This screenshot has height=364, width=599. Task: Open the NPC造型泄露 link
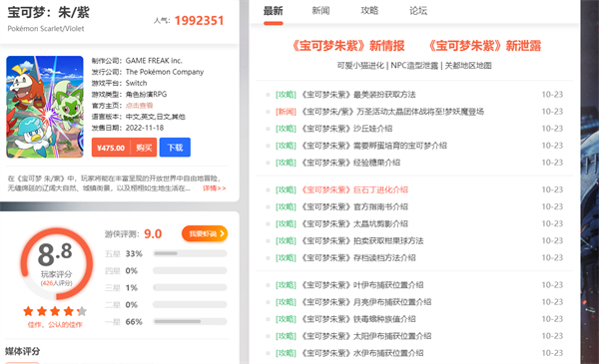414,66
